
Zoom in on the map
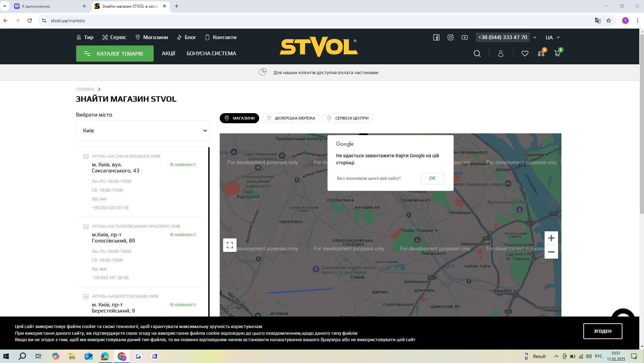(x=551, y=238)
